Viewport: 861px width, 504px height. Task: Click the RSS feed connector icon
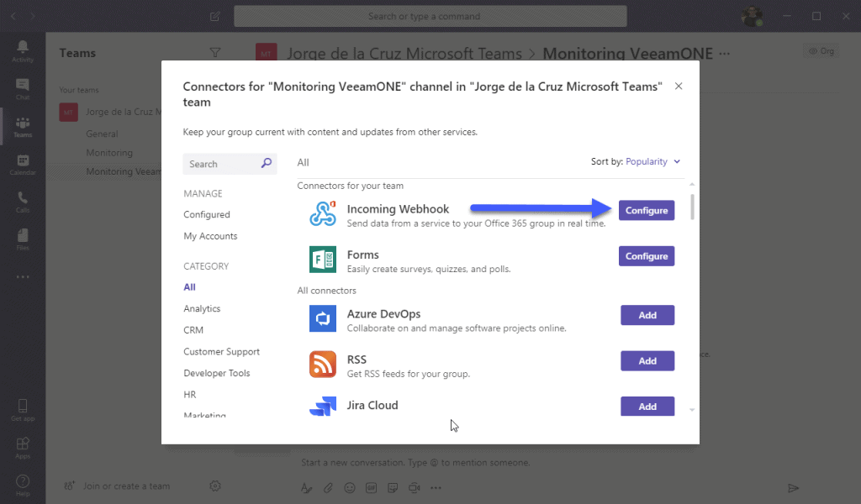323,365
